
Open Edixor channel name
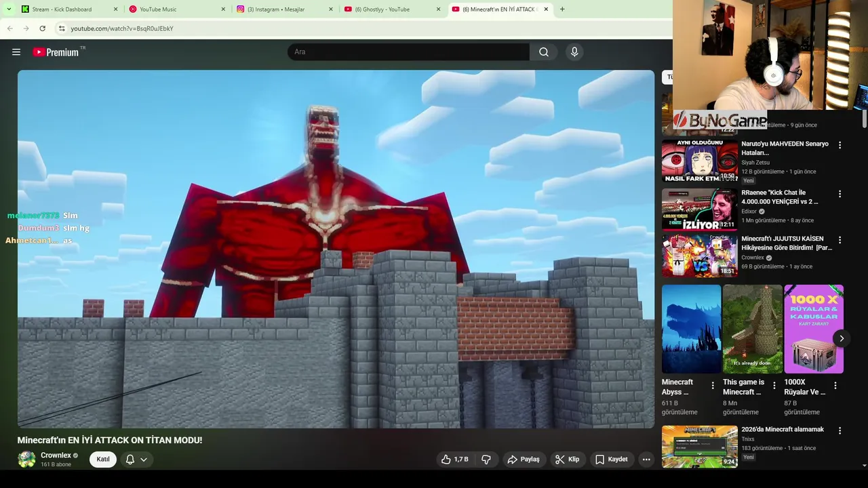749,211
